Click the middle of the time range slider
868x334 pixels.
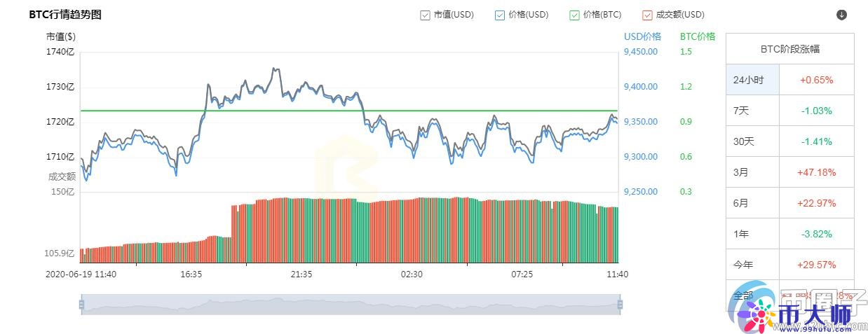(351, 305)
